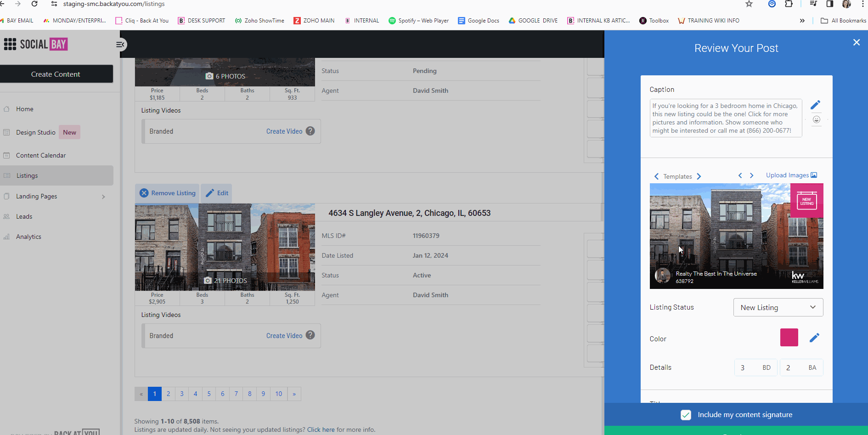This screenshot has height=435, width=868.
Task: Open the Zoho ShowTime bookmark
Action: pos(259,21)
